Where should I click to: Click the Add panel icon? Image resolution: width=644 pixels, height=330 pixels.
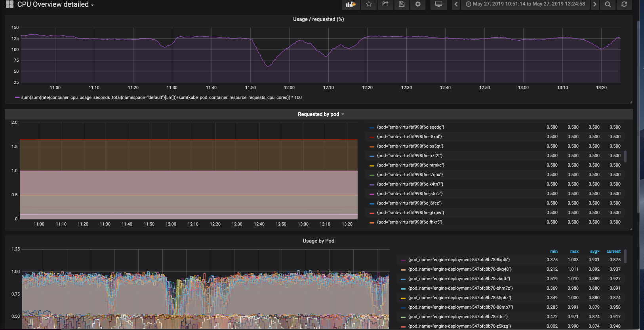(351, 4)
